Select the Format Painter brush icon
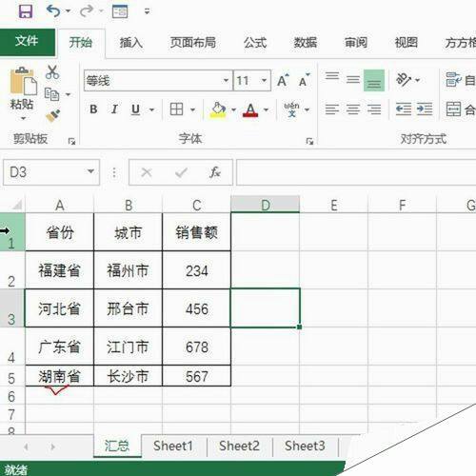 (53, 116)
